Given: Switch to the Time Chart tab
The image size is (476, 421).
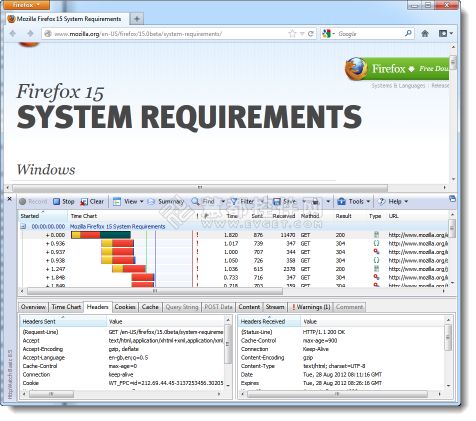Looking at the screenshot, I should [66, 307].
